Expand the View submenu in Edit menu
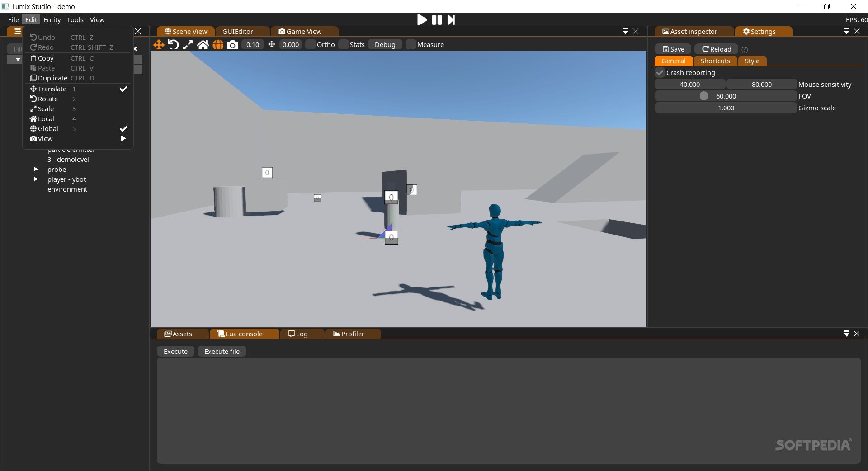Viewport: 868px width, 471px height. point(78,139)
